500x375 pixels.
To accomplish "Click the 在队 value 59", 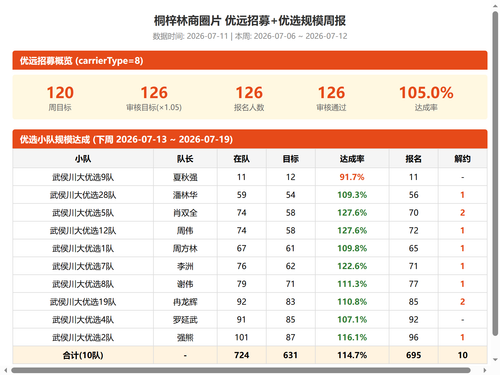I will [242, 195].
